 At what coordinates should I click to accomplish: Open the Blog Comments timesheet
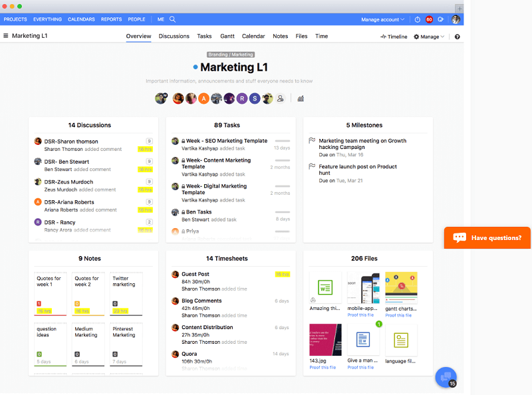click(x=201, y=301)
